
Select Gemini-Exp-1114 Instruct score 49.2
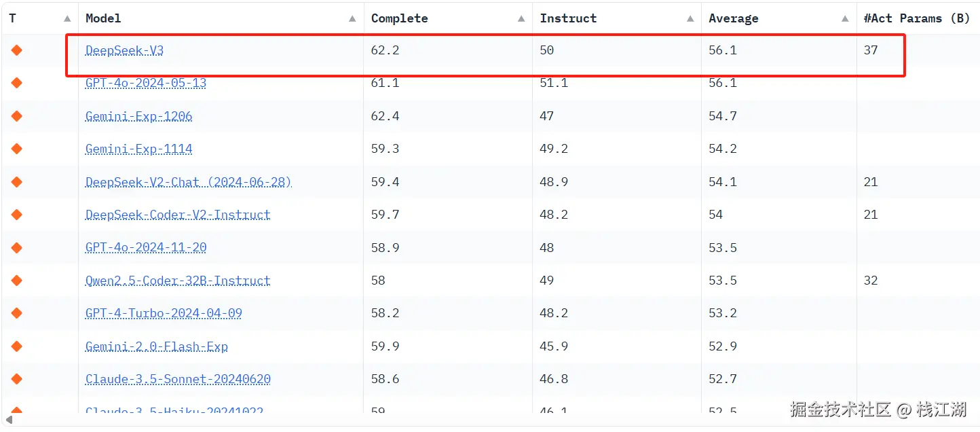coord(554,149)
